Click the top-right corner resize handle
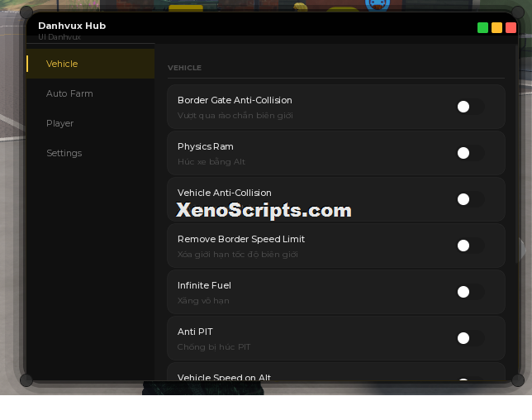The image size is (532, 420). pyautogui.click(x=518, y=12)
